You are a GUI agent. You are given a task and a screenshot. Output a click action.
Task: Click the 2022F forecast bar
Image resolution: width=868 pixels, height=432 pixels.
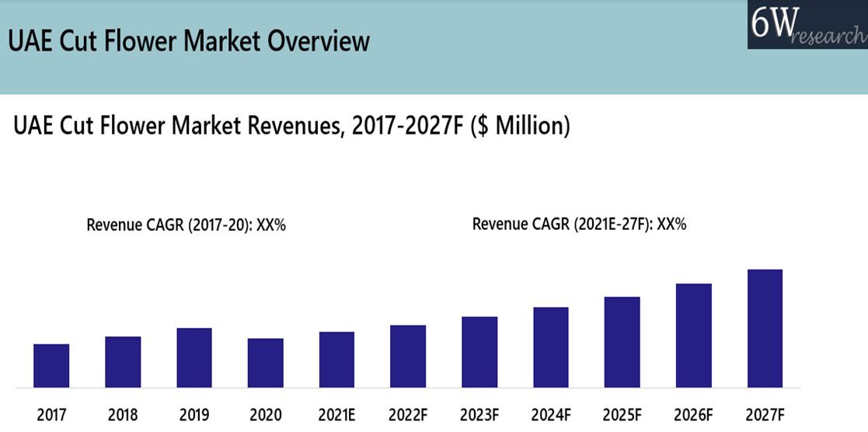408,356
